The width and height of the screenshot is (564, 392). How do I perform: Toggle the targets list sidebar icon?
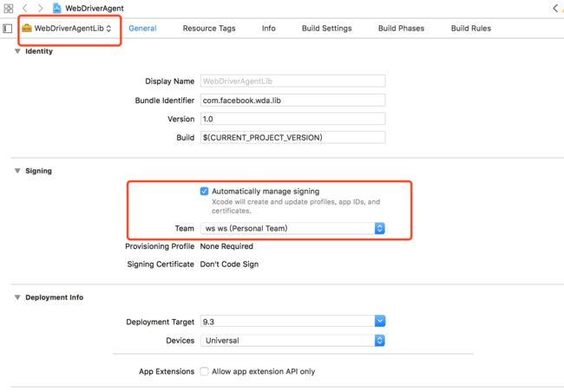[x=8, y=29]
